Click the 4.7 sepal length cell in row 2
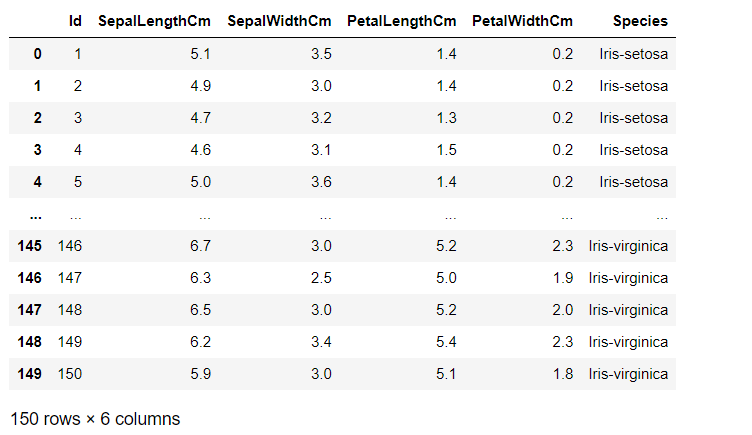 point(200,118)
